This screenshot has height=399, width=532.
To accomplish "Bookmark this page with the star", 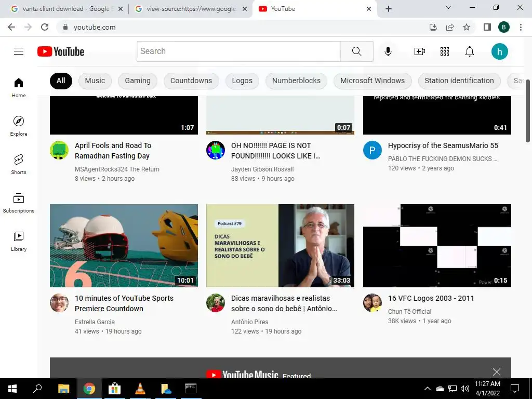I will coord(467,27).
